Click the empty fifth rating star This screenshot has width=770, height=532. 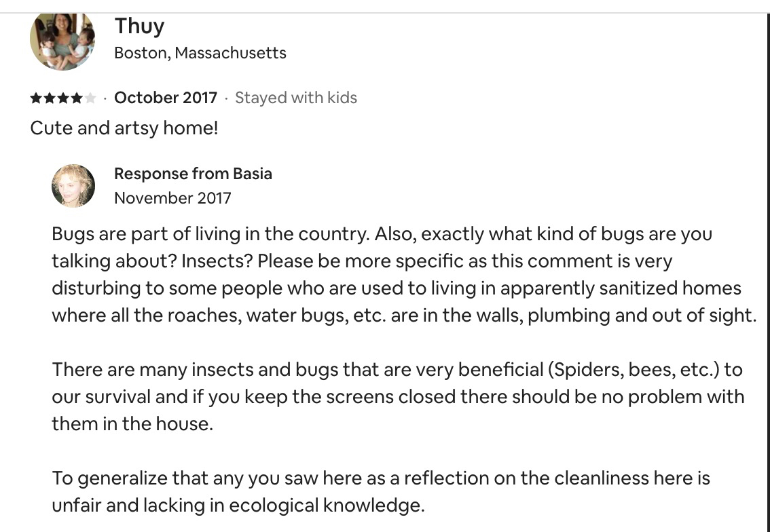coord(90,98)
